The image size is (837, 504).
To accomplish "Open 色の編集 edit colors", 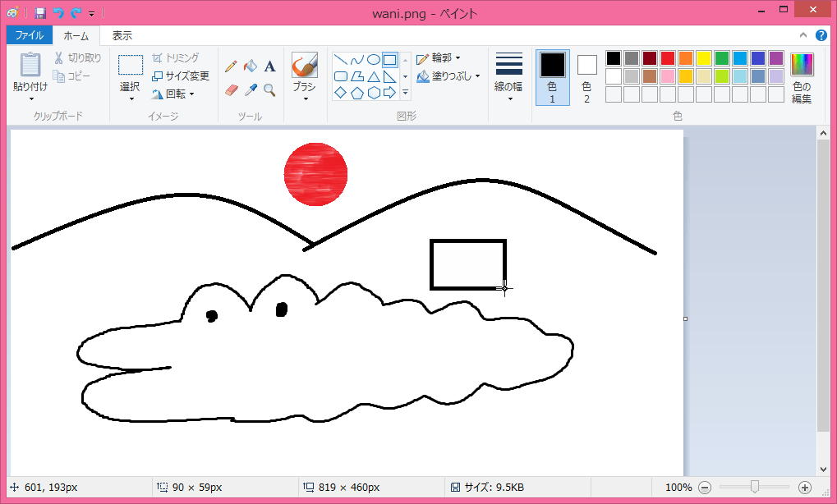I will pyautogui.click(x=802, y=78).
